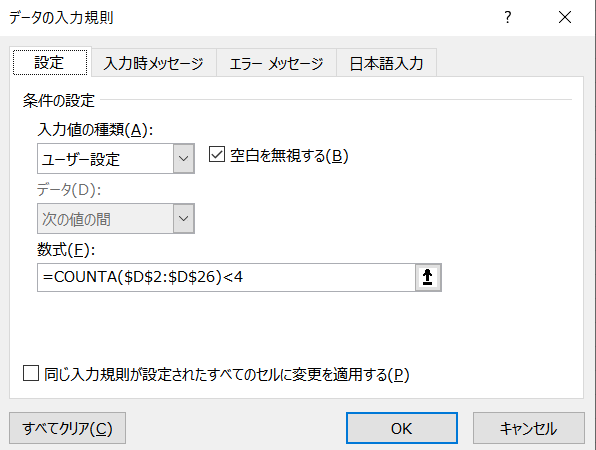Open the 入力時メッセージ tab
Screen dimensions: 596x450
tap(154, 63)
